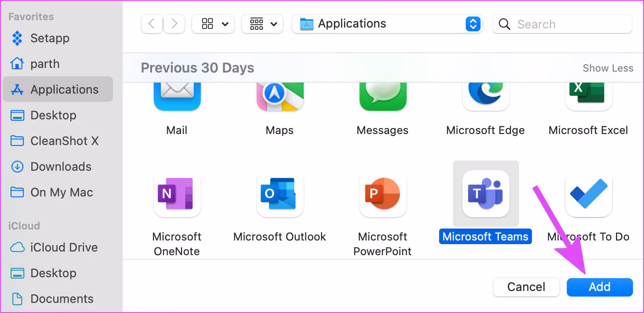This screenshot has height=313, width=644.
Task: Select the Microsoft Edge app icon
Action: pos(486,96)
